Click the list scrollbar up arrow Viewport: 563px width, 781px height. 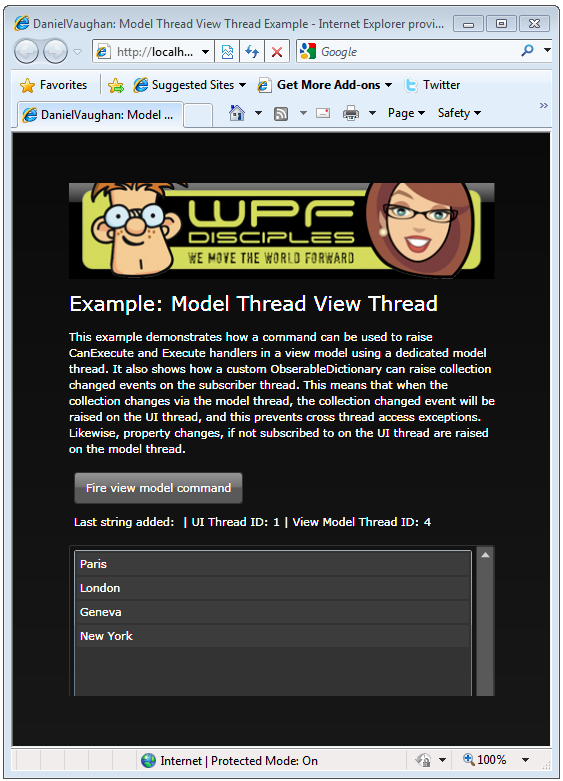pyautogui.click(x=485, y=555)
